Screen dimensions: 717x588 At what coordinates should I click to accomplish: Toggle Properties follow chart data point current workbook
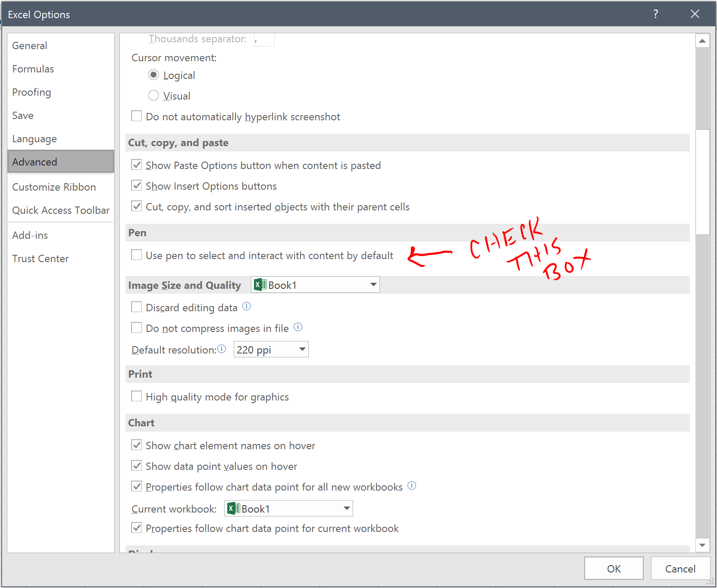click(137, 528)
